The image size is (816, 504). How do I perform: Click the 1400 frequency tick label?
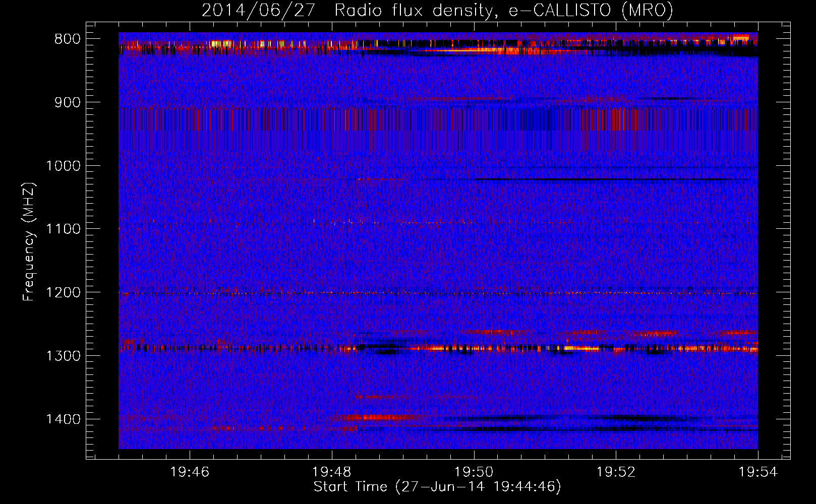(x=64, y=419)
